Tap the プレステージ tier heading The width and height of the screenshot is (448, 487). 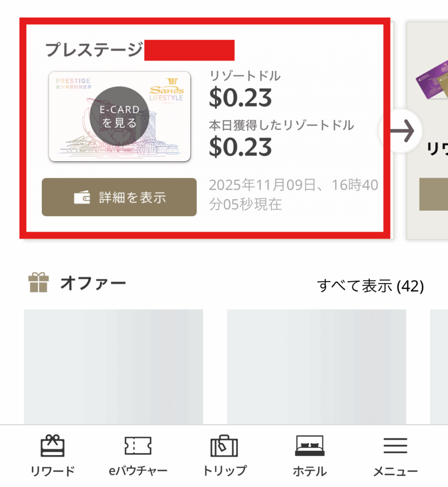(x=94, y=50)
